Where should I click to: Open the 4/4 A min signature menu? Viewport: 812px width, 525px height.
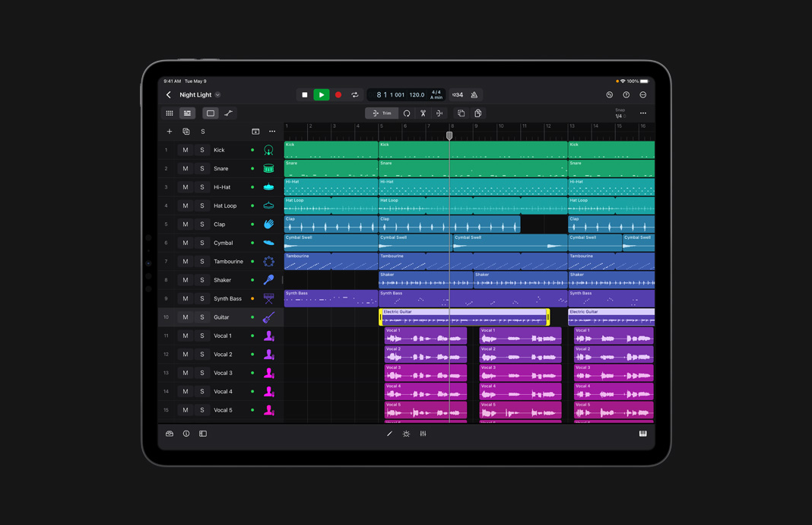tap(436, 95)
